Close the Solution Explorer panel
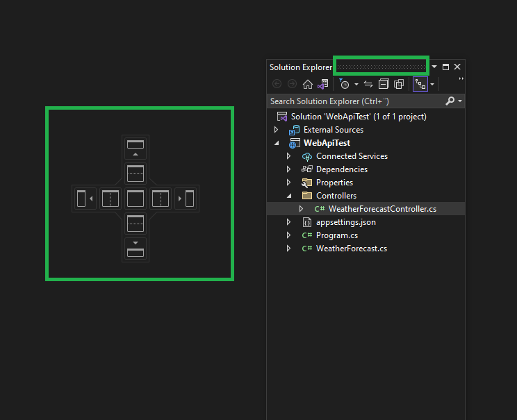Image resolution: width=517 pixels, height=420 pixels. (x=457, y=67)
